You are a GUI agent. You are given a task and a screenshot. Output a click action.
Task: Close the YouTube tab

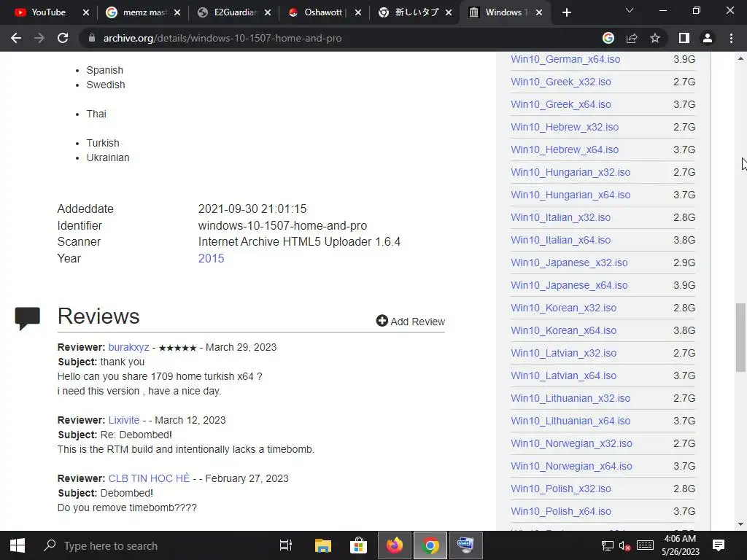(86, 12)
